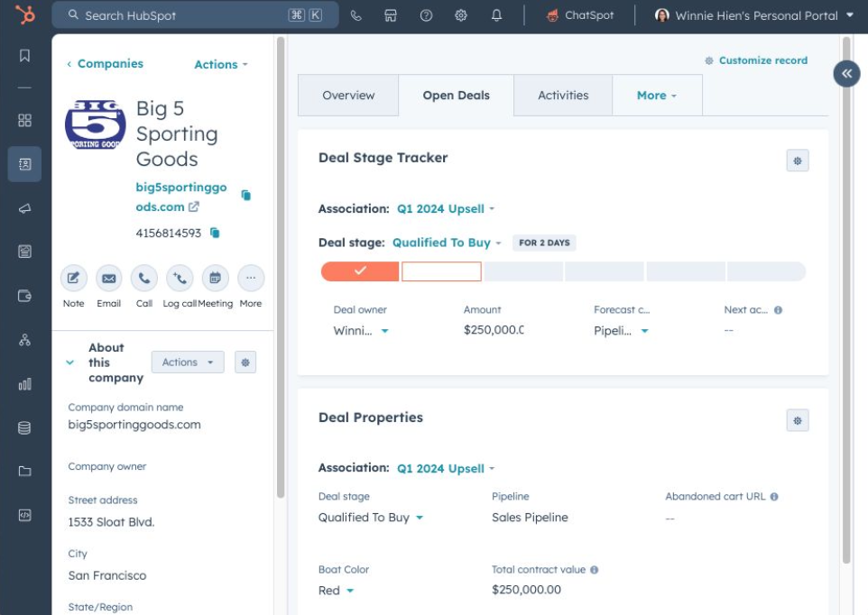868x615 pixels.
Task: Change association in Deal Properties
Action: point(446,468)
